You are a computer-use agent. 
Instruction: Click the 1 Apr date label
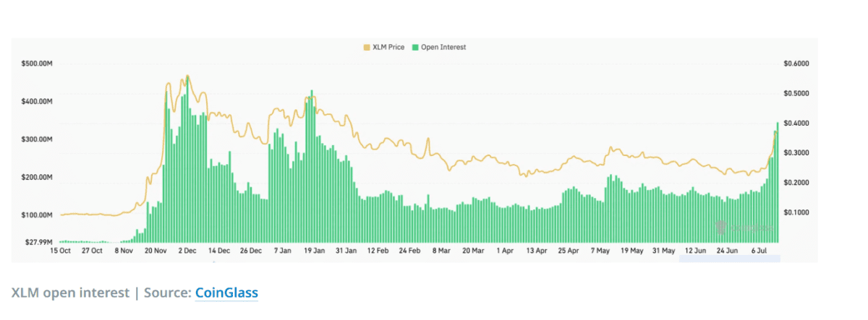point(505,251)
